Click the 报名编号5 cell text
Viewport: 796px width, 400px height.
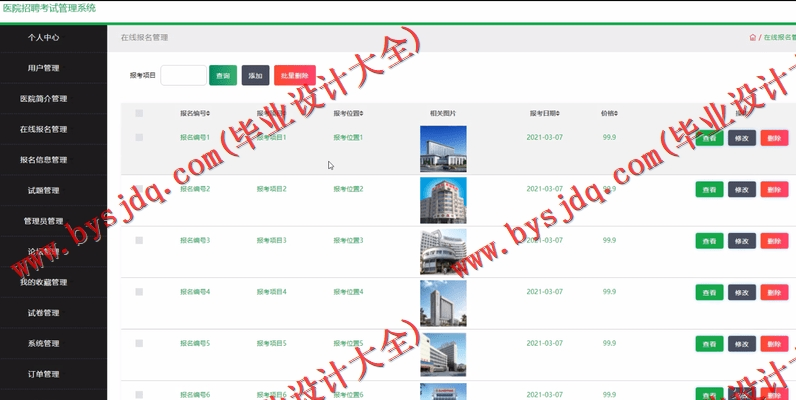(x=195, y=343)
